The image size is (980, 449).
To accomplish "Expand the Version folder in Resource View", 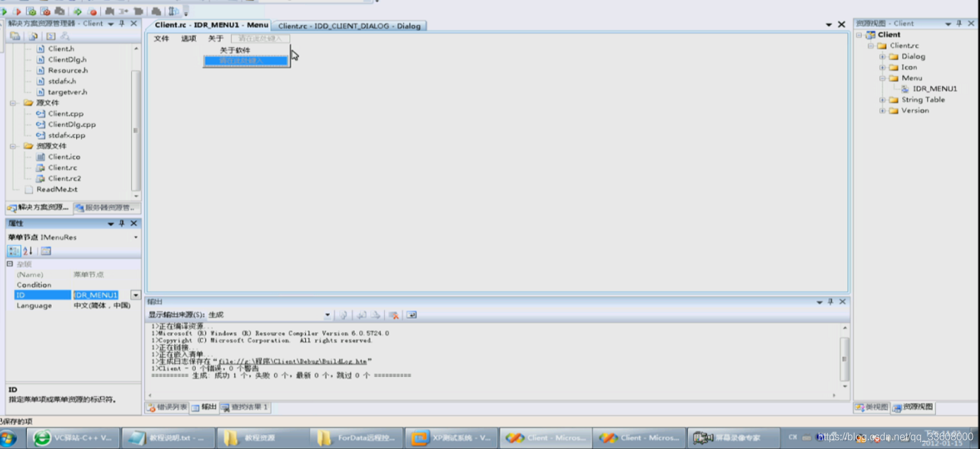I will pyautogui.click(x=882, y=110).
